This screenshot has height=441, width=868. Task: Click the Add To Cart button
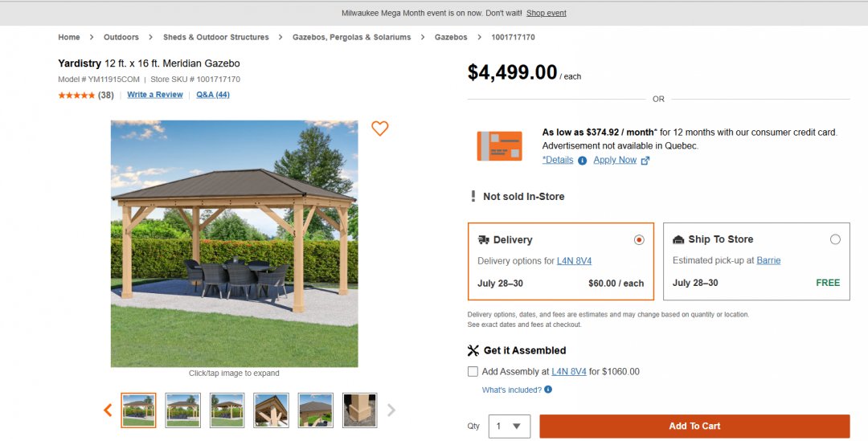[694, 426]
